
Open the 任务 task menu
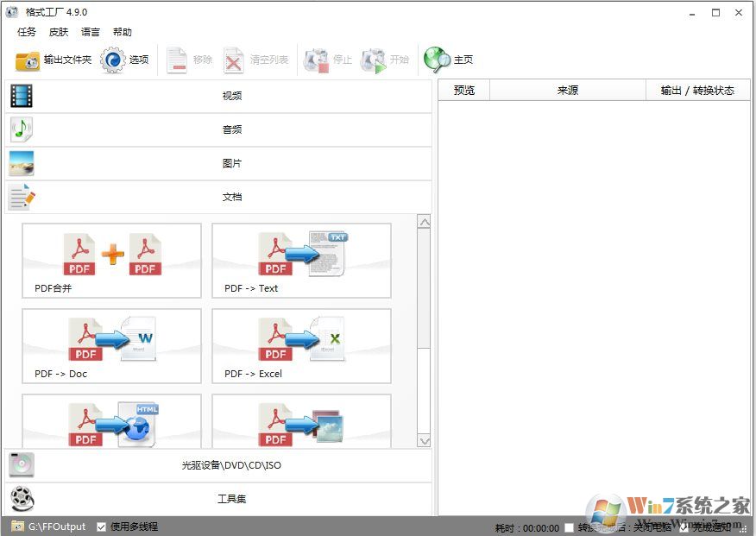coord(27,32)
